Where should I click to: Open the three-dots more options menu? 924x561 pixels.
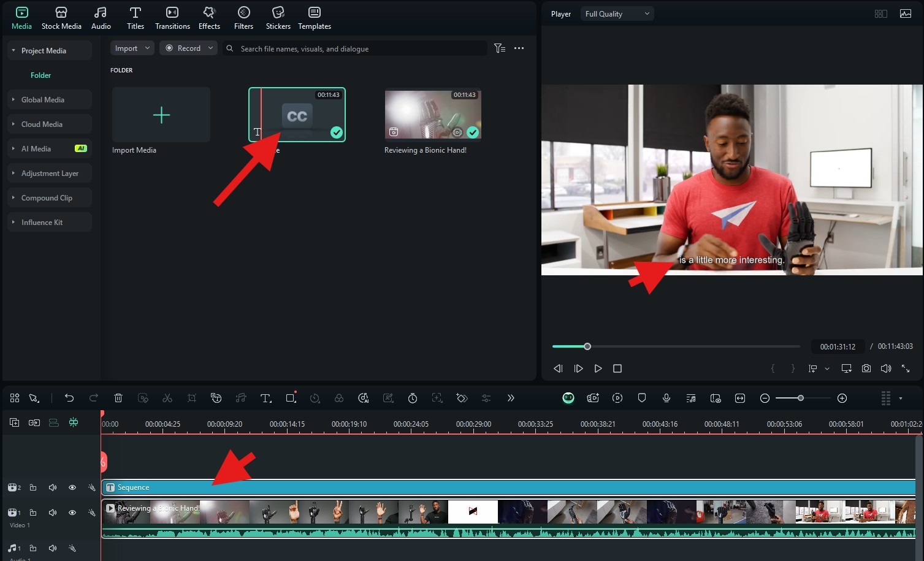coord(519,48)
